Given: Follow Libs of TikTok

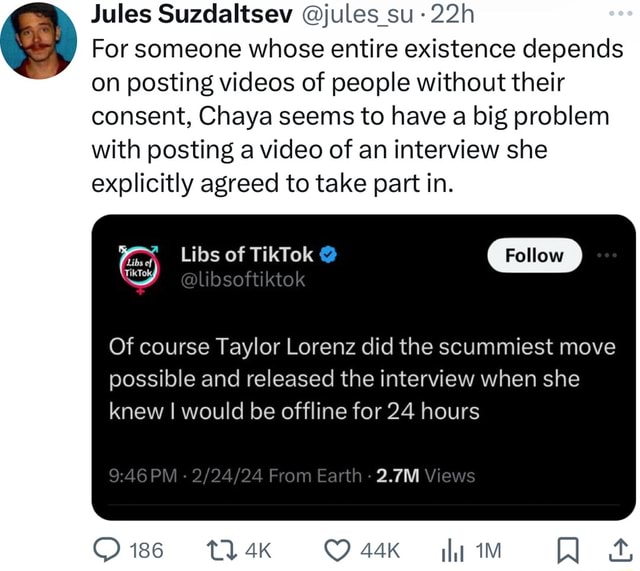Looking at the screenshot, I should [534, 255].
